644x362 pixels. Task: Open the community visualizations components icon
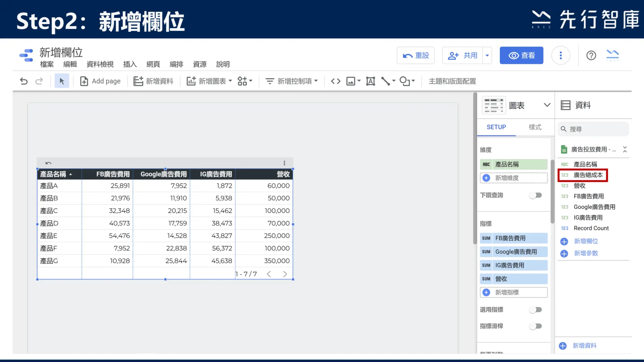[245, 81]
